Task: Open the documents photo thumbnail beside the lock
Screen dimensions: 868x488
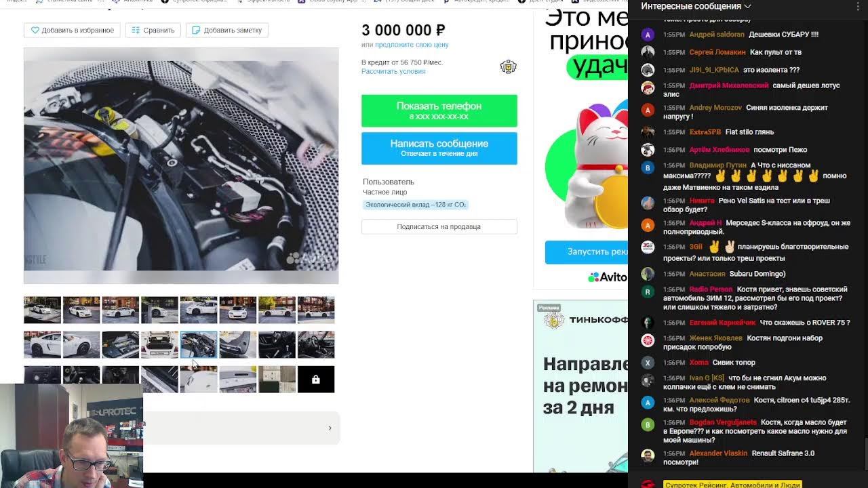Action: coord(277,380)
